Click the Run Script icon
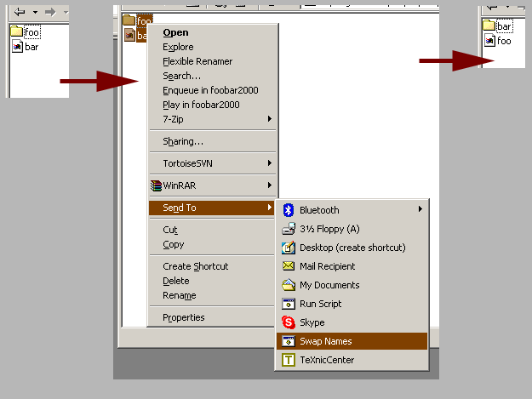The width and height of the screenshot is (532, 399). tap(288, 304)
